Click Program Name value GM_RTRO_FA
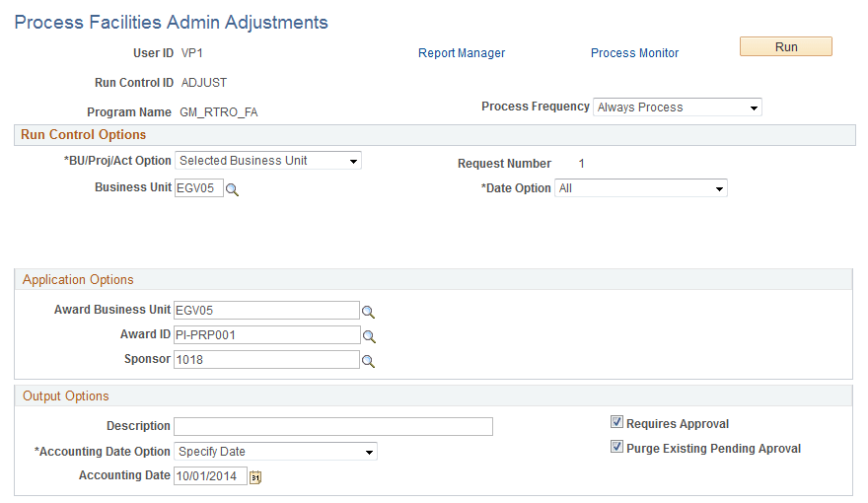The image size is (868, 503). point(219,112)
